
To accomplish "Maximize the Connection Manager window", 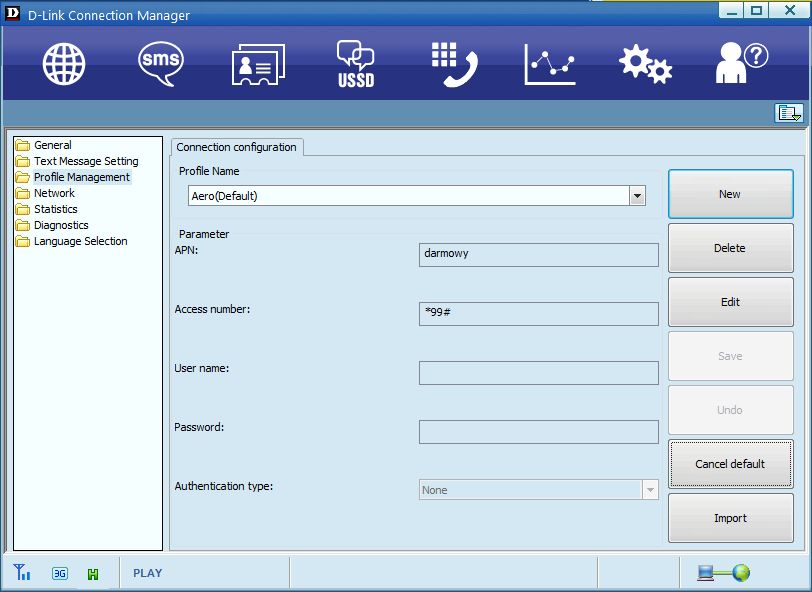I will click(x=756, y=10).
